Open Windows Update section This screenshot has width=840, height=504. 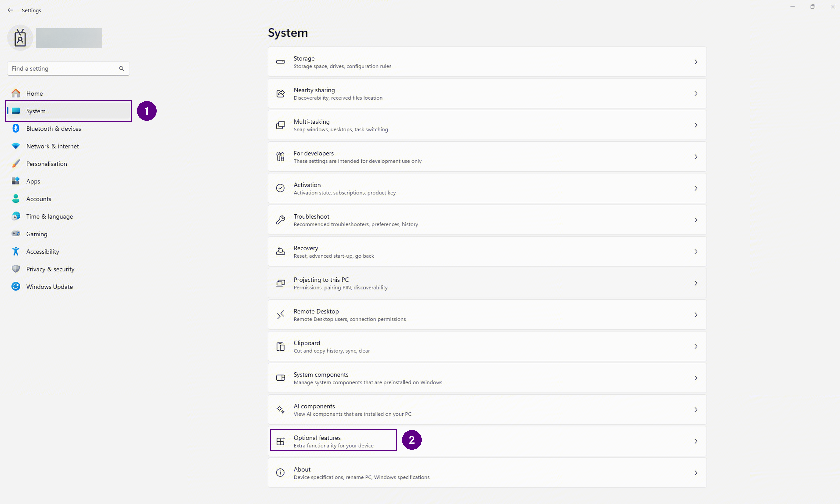[69, 287]
